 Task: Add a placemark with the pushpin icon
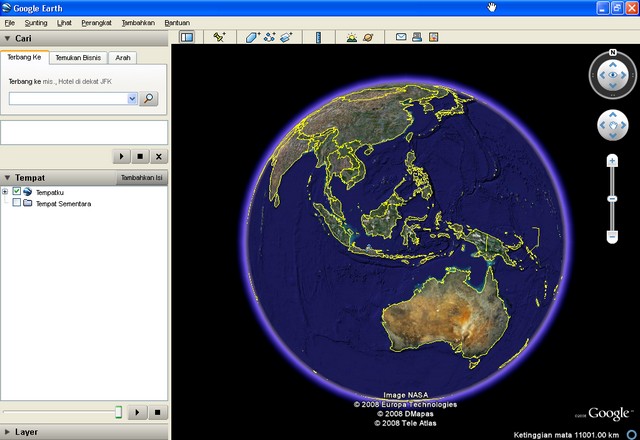pos(219,37)
